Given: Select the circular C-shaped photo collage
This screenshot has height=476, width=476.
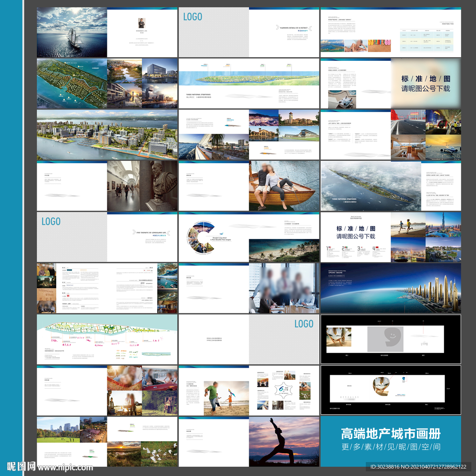Looking at the screenshot, I should (201, 237).
